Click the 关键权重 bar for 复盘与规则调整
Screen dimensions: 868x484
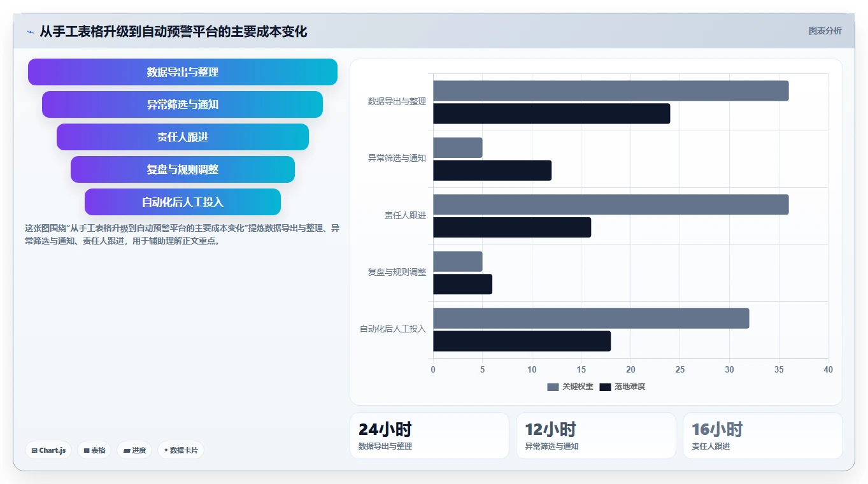[x=458, y=261]
